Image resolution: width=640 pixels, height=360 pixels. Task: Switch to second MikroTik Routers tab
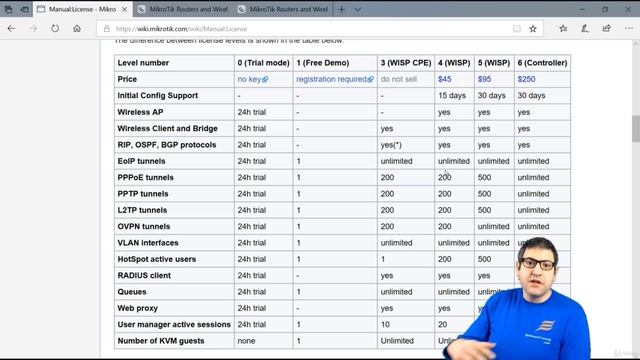click(183, 9)
